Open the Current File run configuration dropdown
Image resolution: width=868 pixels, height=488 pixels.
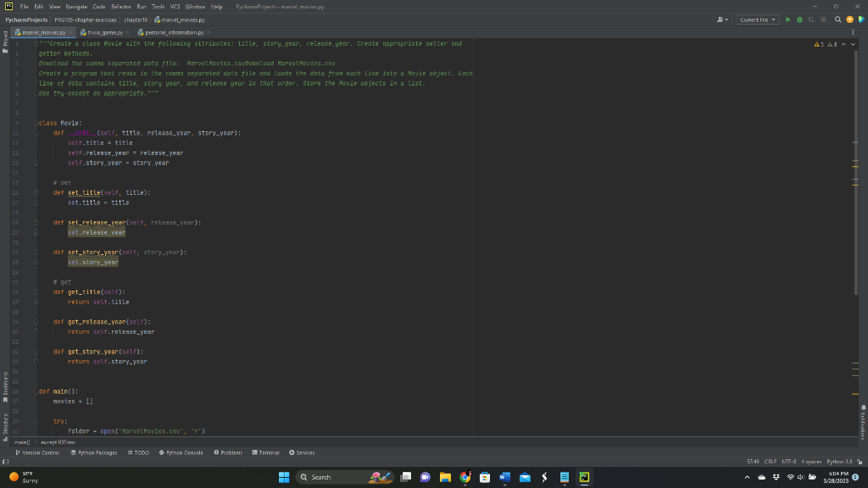(759, 19)
